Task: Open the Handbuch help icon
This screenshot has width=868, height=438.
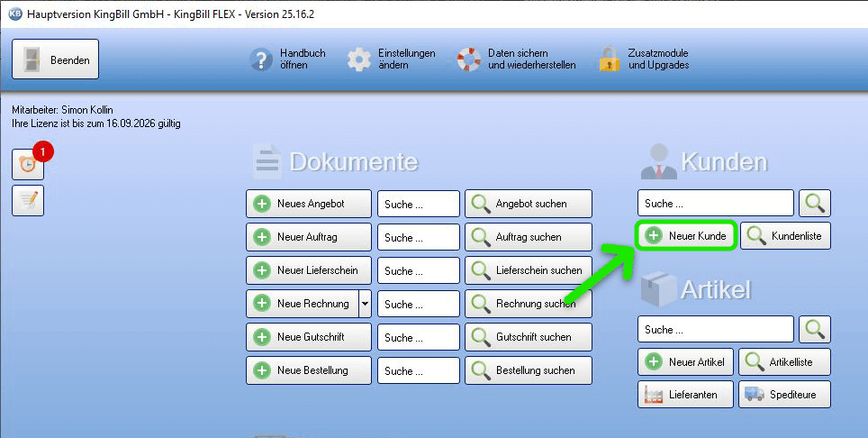Action: click(261, 59)
